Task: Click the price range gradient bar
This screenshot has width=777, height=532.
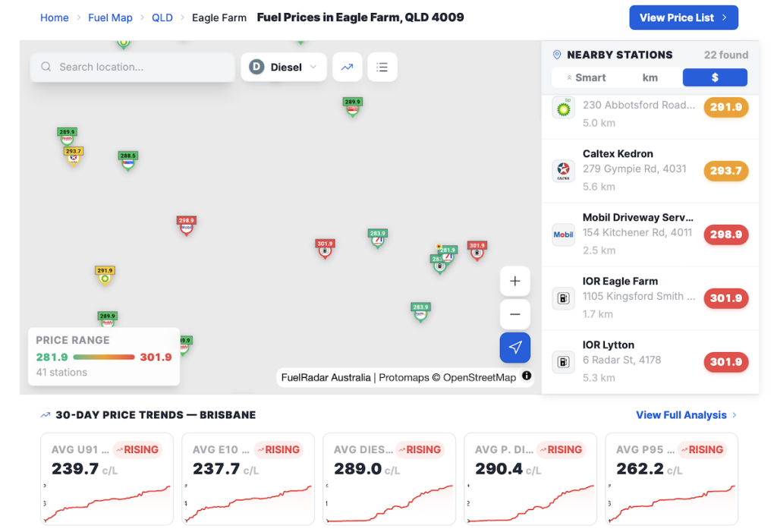Action: coord(104,357)
